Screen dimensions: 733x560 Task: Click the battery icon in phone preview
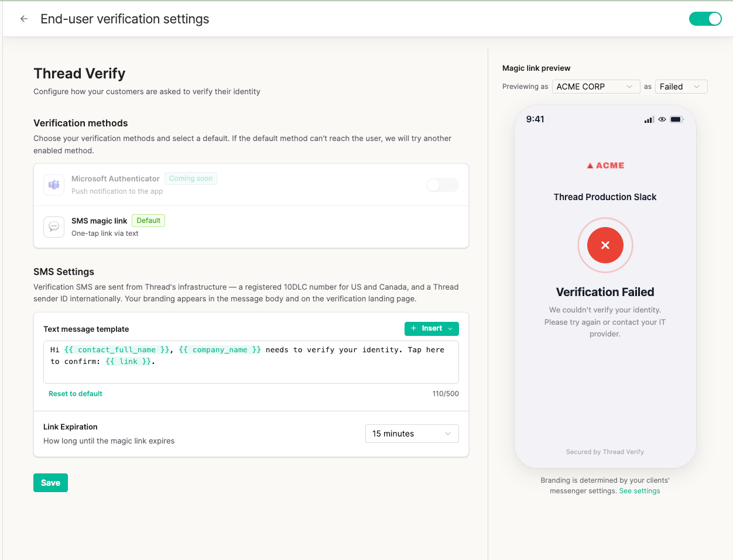coord(677,119)
